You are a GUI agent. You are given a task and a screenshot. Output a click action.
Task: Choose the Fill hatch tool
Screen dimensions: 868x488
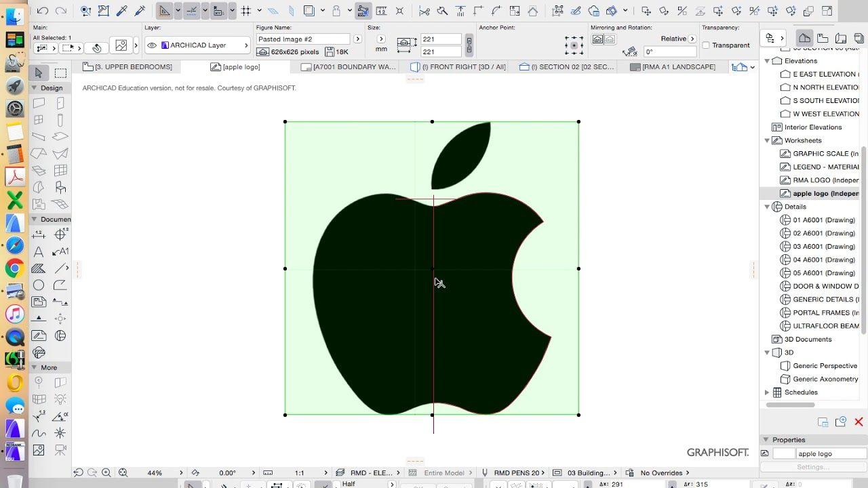click(39, 268)
